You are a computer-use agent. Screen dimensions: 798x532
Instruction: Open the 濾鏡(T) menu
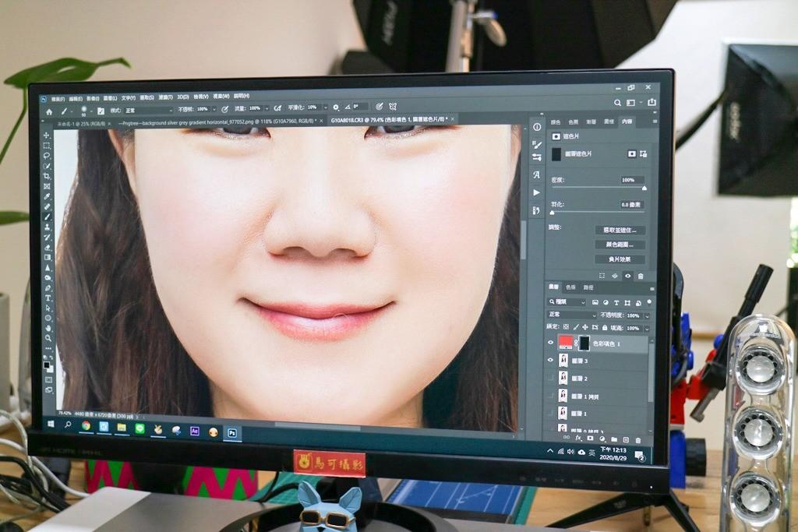pos(164,98)
